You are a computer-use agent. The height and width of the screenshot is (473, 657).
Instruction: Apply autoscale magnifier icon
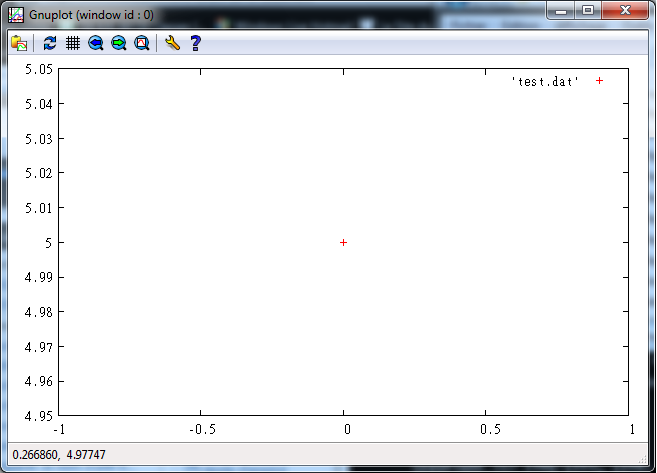(x=142, y=43)
